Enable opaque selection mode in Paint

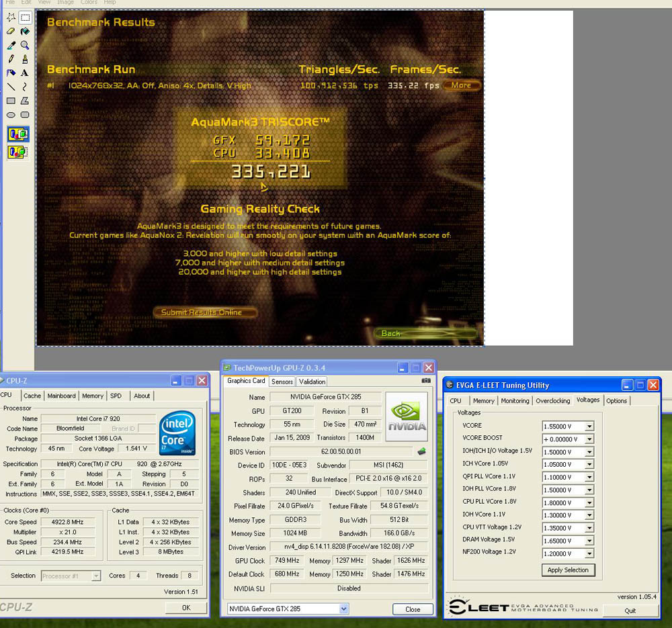point(18,134)
